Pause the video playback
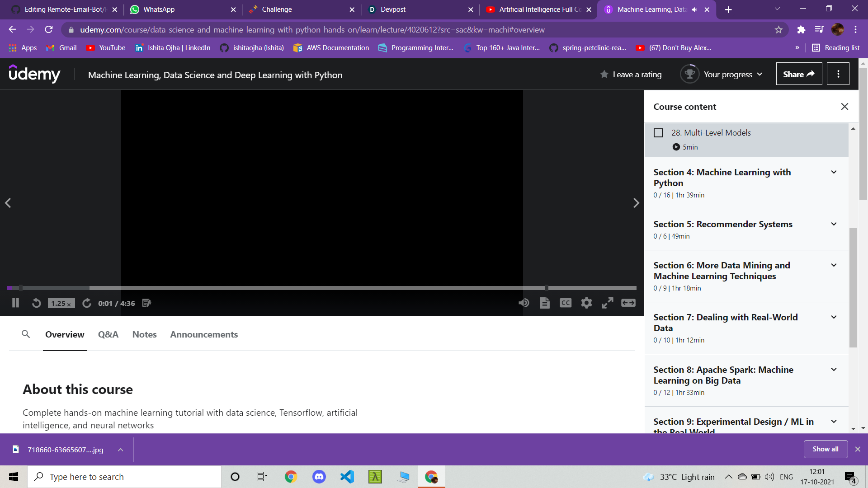 (x=15, y=303)
